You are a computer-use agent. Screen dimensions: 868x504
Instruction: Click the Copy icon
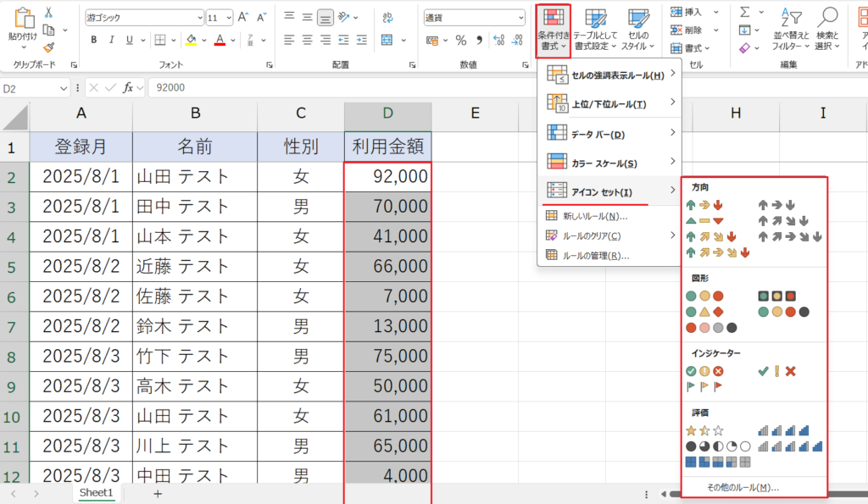[48, 30]
